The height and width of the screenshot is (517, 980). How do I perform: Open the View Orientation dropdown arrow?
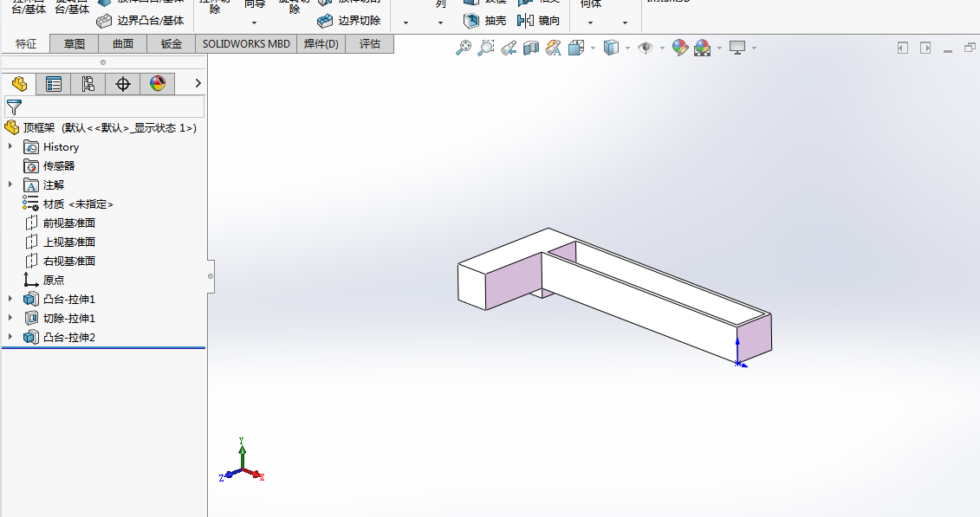pos(593,48)
